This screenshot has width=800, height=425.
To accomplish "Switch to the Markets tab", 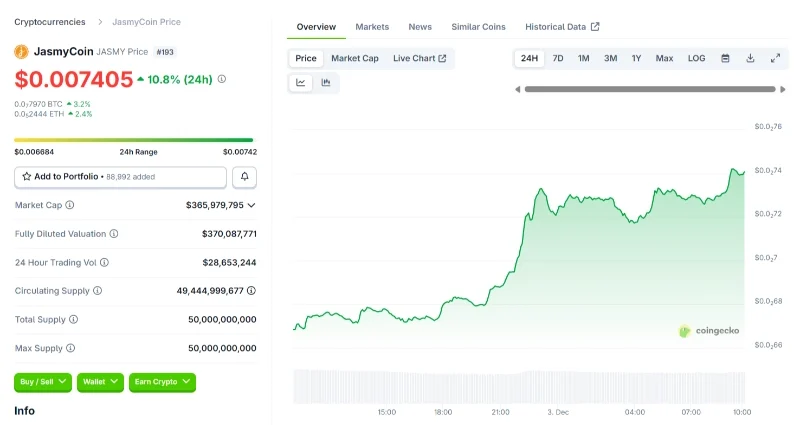I will point(372,27).
